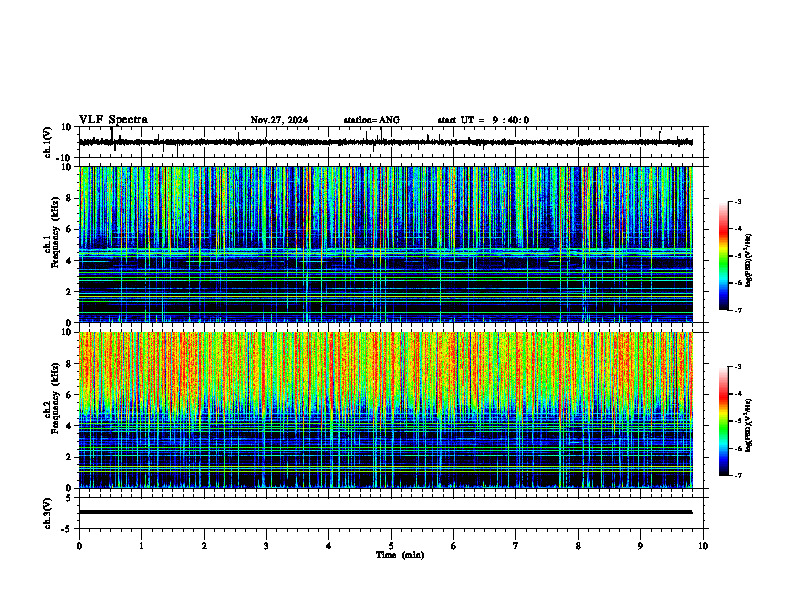Click the flat ch.3 voltage trace
Screen dimensions: 792x612
[x=385, y=512]
